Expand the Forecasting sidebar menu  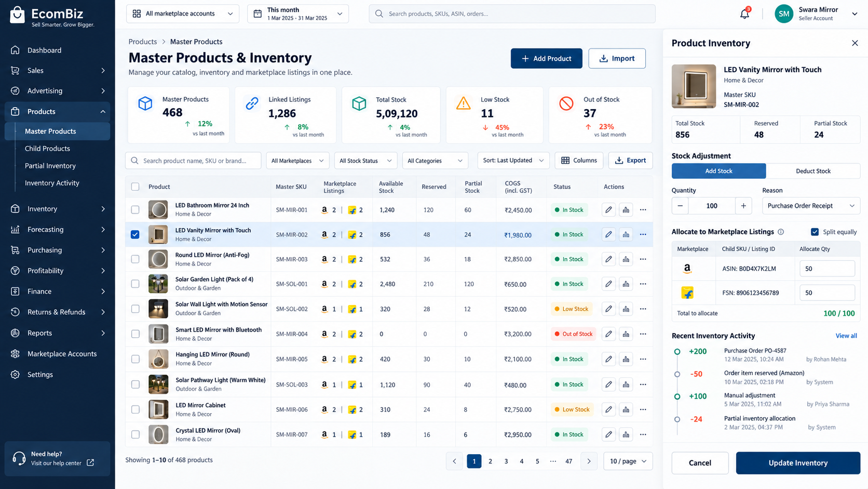pos(57,229)
